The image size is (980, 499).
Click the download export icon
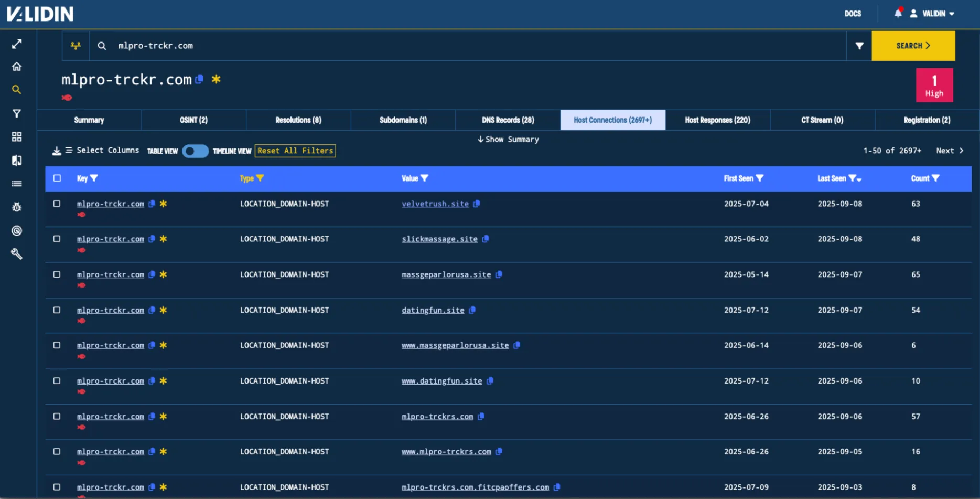coord(57,151)
